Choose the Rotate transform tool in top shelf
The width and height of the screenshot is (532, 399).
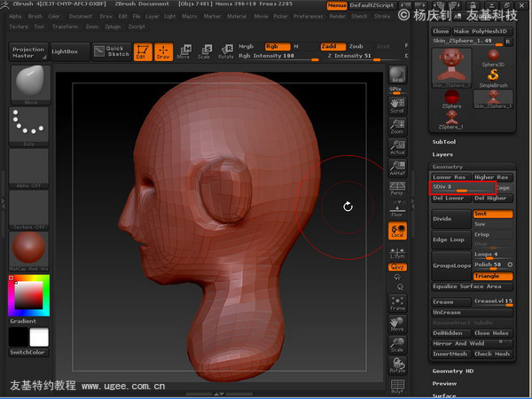(x=225, y=52)
